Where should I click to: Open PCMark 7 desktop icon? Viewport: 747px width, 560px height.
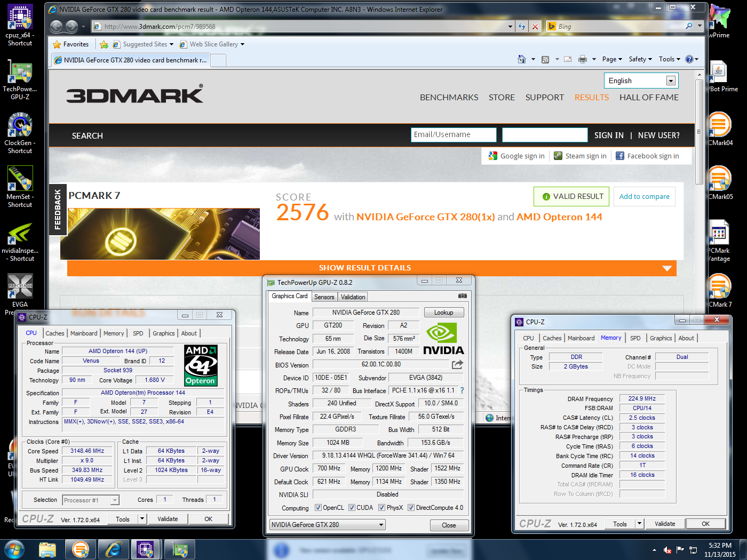click(x=719, y=290)
